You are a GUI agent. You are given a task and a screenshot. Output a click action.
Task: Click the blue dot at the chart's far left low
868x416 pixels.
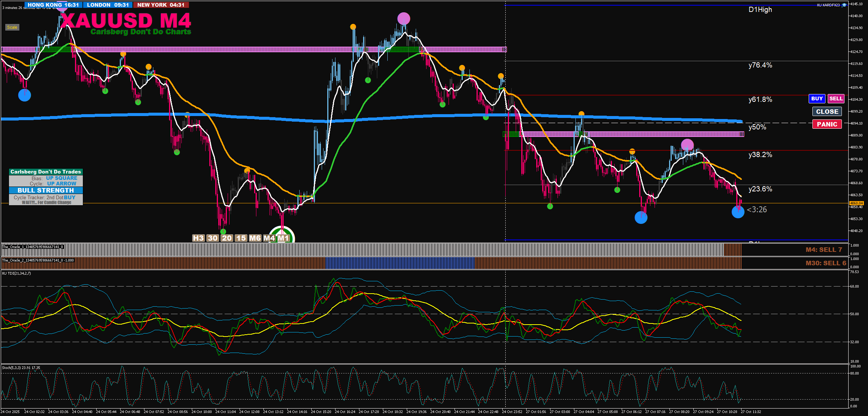tap(25, 95)
